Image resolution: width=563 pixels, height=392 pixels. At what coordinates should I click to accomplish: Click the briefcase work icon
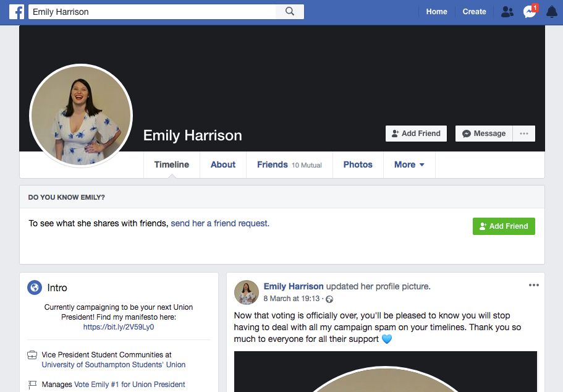(32, 355)
